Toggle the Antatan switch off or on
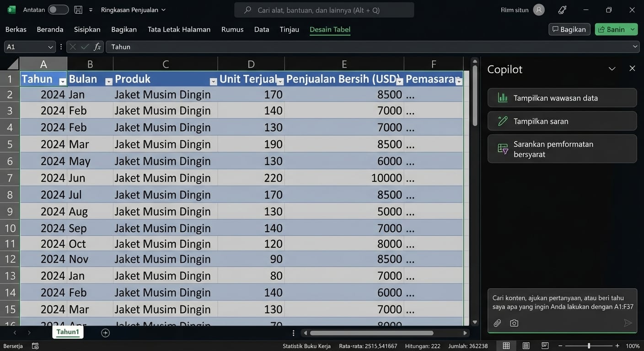 [59, 9]
